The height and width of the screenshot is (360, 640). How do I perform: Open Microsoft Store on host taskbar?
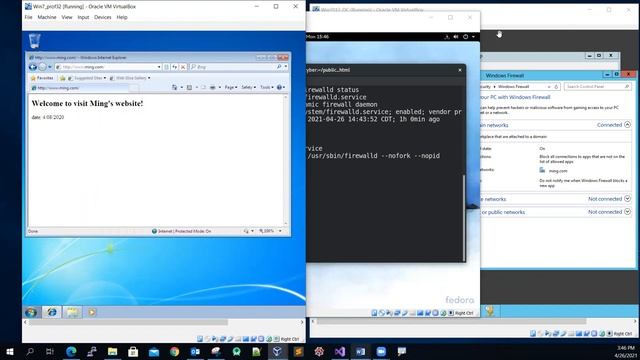point(133,351)
